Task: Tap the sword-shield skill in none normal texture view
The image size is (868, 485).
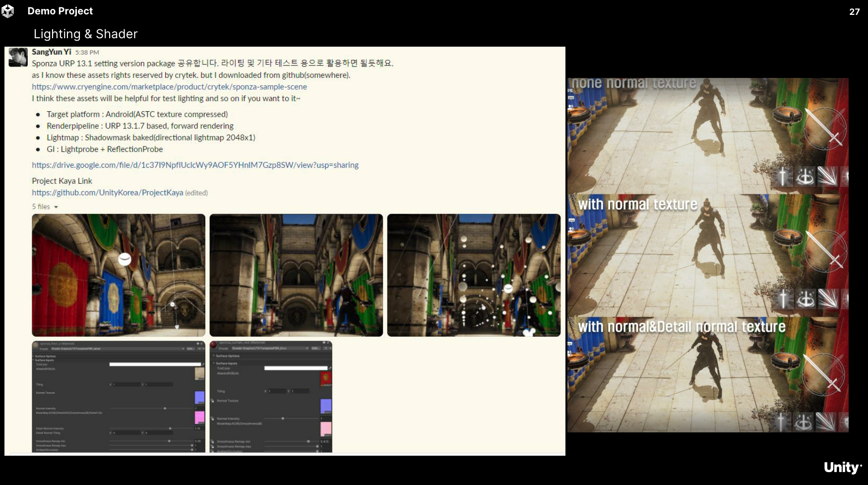Action: [x=783, y=176]
